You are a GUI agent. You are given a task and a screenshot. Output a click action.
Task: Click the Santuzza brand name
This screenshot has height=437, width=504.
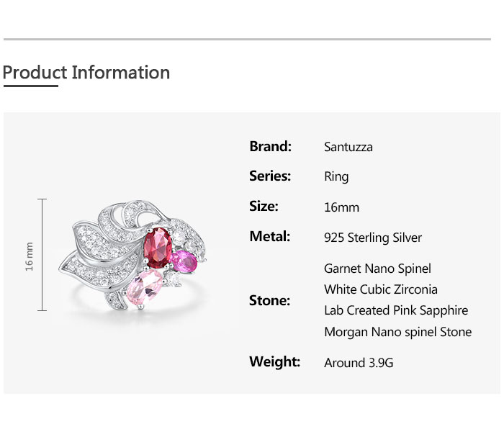coord(348,147)
